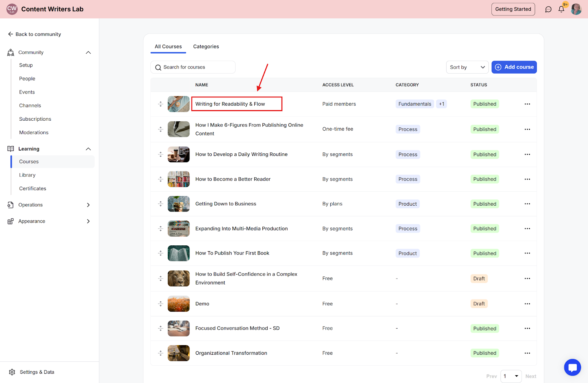Click the Settings & Data gear icon
This screenshot has width=588, height=383.
[x=12, y=372]
